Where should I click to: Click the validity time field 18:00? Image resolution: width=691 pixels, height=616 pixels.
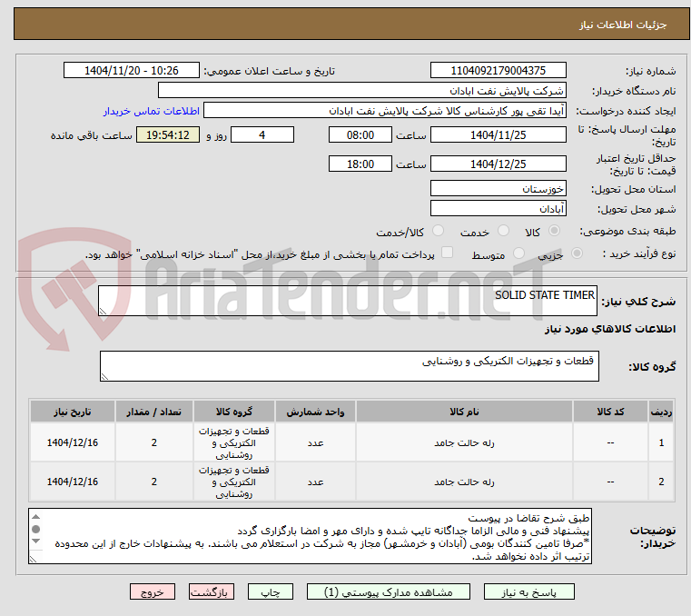tap(360, 164)
